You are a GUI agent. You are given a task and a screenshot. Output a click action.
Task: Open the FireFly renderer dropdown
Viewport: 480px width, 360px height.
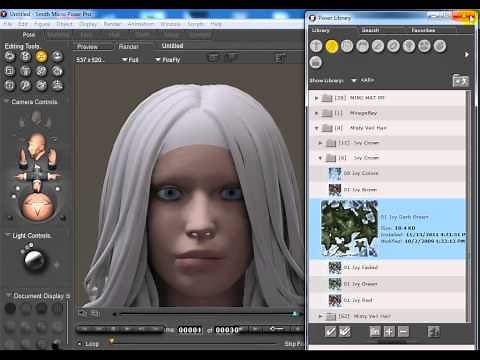pos(168,60)
